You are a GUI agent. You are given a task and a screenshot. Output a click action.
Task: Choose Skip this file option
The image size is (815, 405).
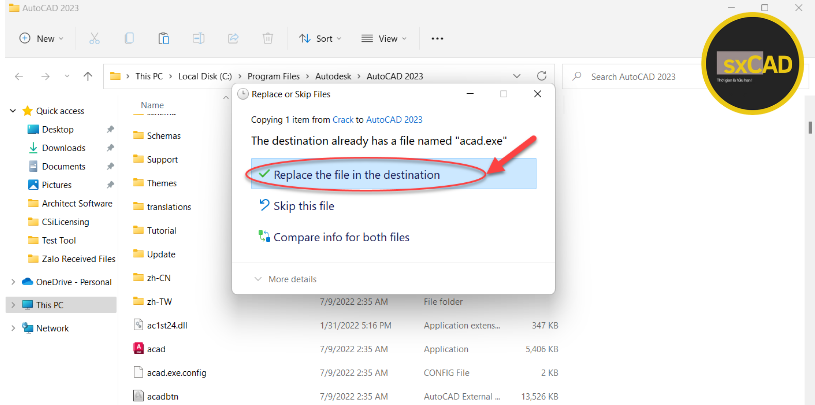click(296, 206)
